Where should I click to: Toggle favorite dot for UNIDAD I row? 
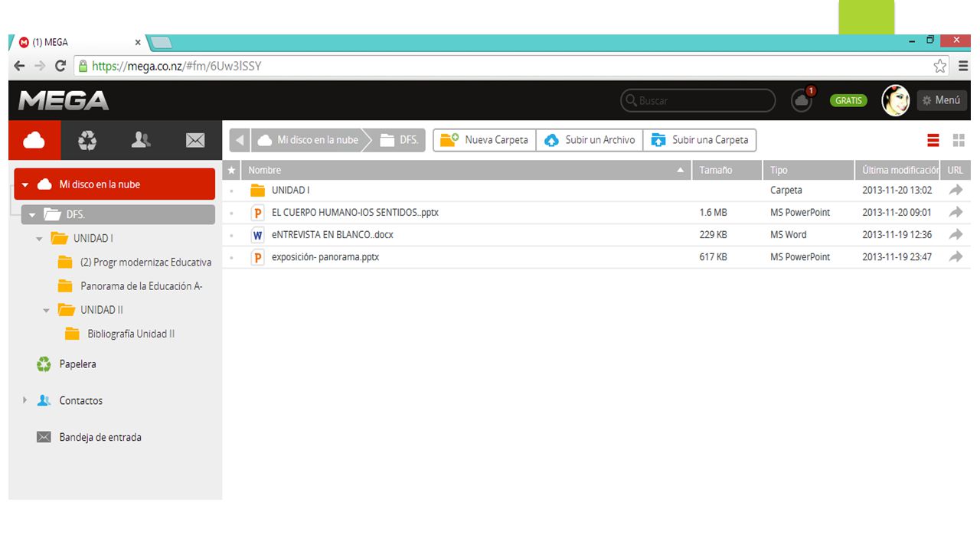(232, 191)
